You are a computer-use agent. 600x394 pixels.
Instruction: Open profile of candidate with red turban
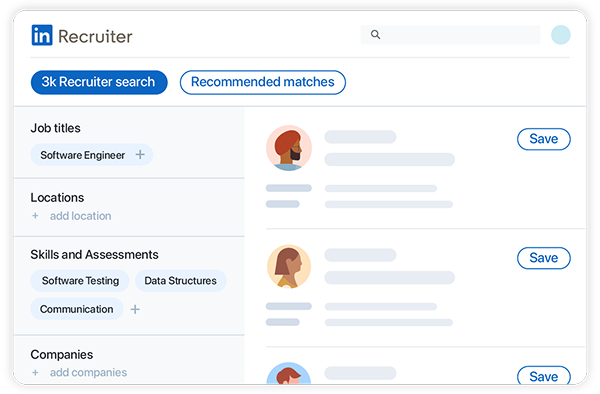(x=289, y=148)
